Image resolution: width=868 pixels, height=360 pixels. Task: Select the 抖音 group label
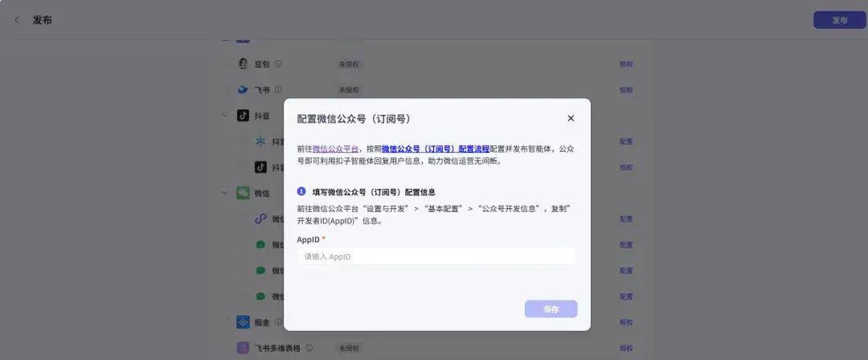262,116
